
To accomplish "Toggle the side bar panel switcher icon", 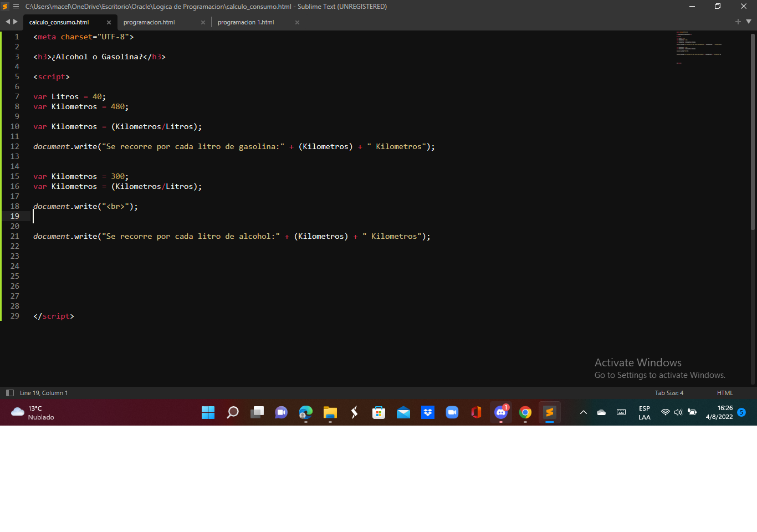I will coord(10,393).
